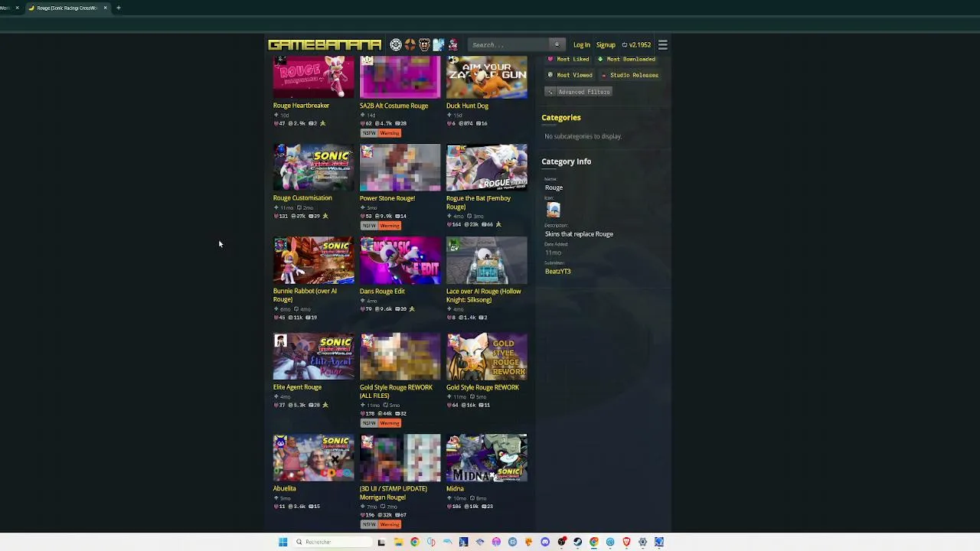Sort by Most Viewed
The height and width of the screenshot is (551, 980).
570,75
